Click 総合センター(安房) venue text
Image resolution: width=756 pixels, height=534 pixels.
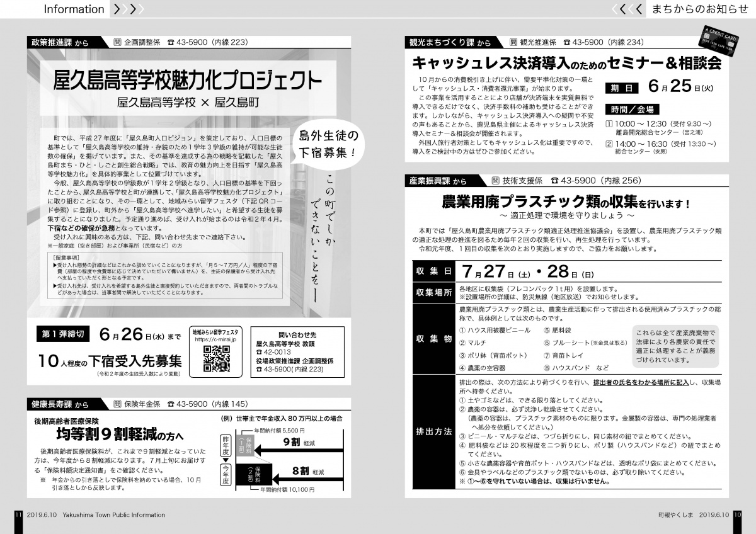(x=641, y=152)
